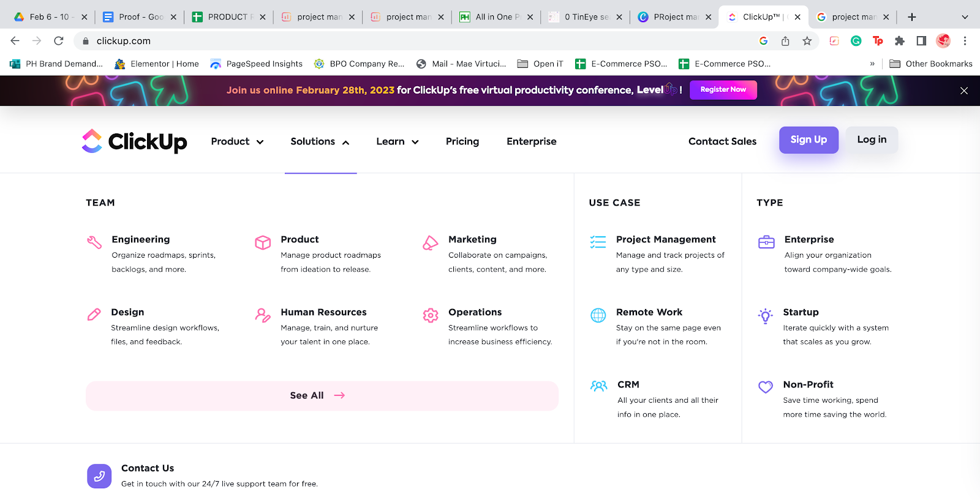Show hidden bookmarks with double chevron
Viewport: 980px width, 500px height.
point(872,64)
